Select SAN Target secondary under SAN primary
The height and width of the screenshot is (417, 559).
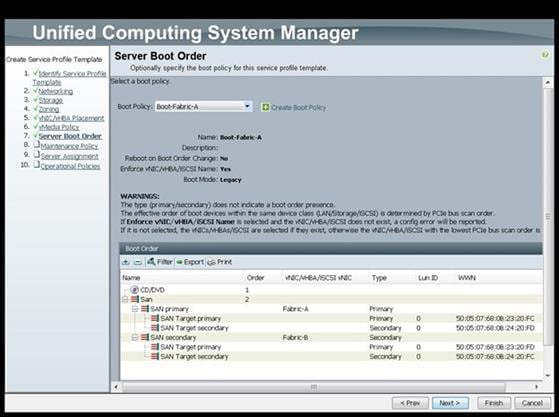332,328
